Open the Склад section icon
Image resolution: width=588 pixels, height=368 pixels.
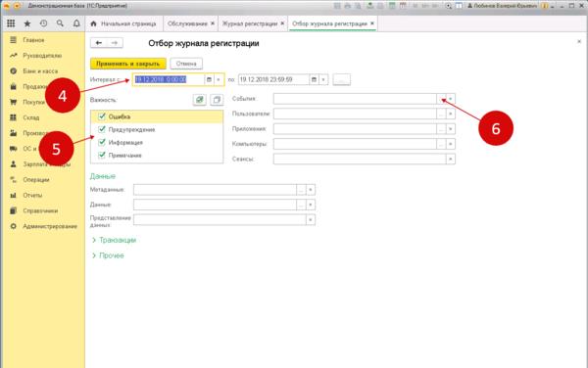click(13, 117)
